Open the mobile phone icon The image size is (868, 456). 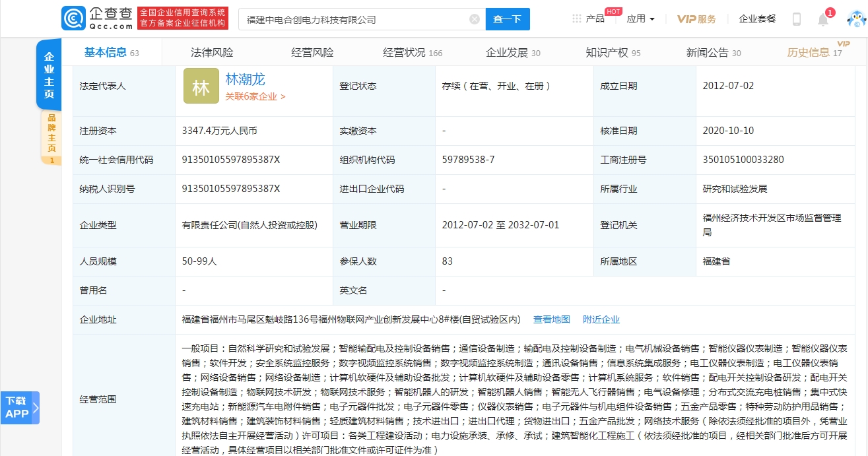796,19
